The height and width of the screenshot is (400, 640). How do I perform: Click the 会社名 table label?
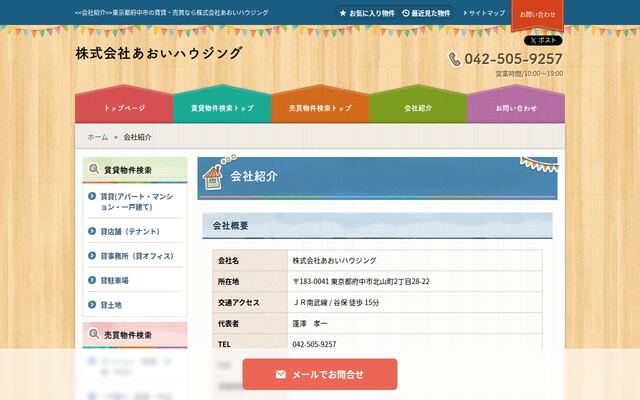pyautogui.click(x=229, y=260)
